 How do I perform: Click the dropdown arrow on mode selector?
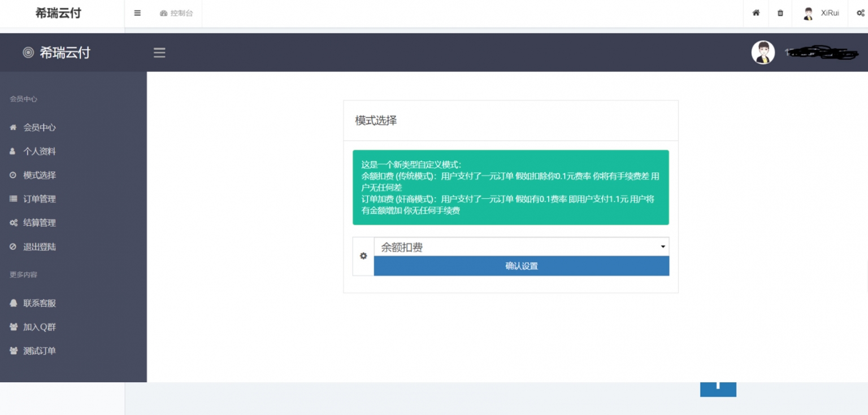(662, 247)
